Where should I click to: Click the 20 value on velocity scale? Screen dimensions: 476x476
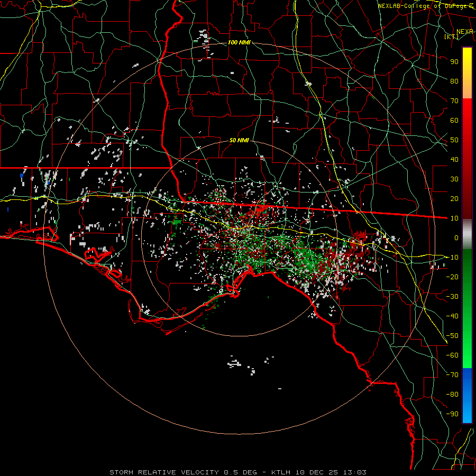(x=454, y=198)
